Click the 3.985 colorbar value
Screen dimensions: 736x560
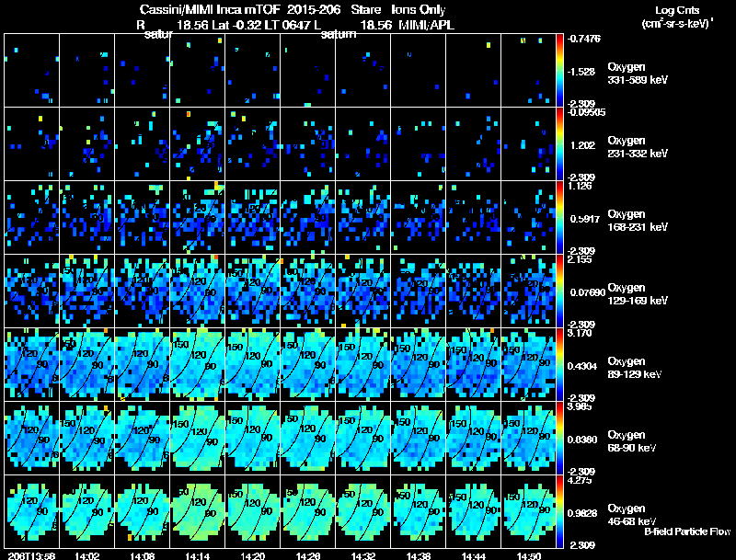[x=580, y=406]
